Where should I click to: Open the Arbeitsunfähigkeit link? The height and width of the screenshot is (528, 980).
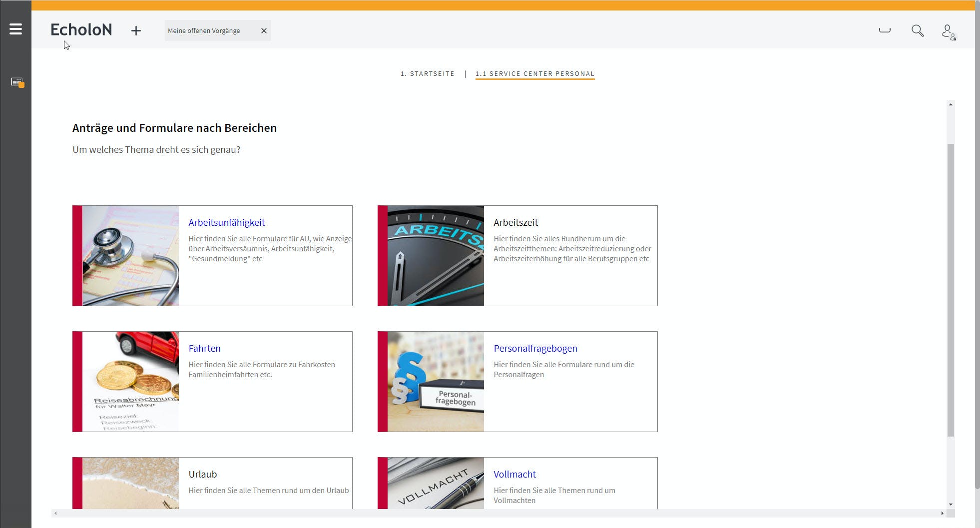click(x=226, y=223)
